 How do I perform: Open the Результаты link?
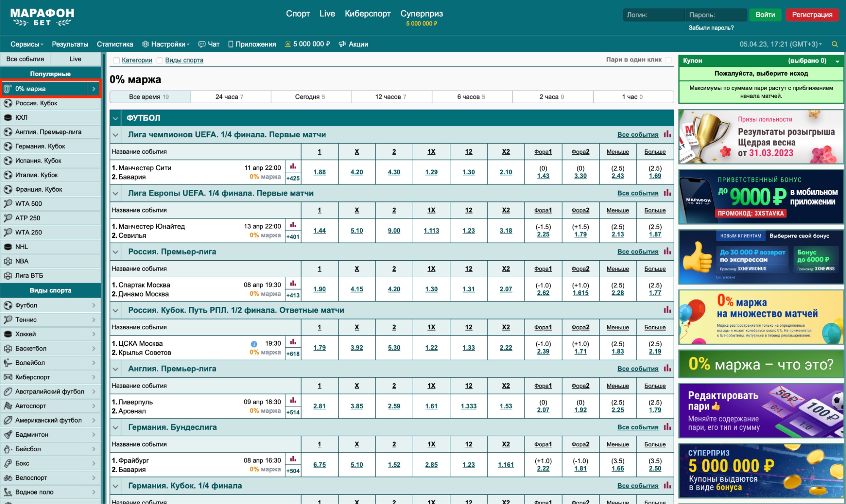70,44
